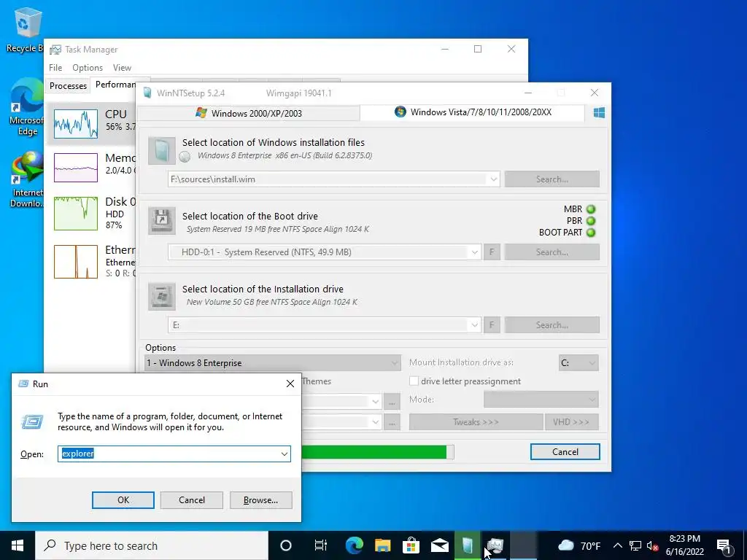Switch to WinNTSetup taskbar button
Viewport: 747px width, 560px height.
click(x=468, y=545)
